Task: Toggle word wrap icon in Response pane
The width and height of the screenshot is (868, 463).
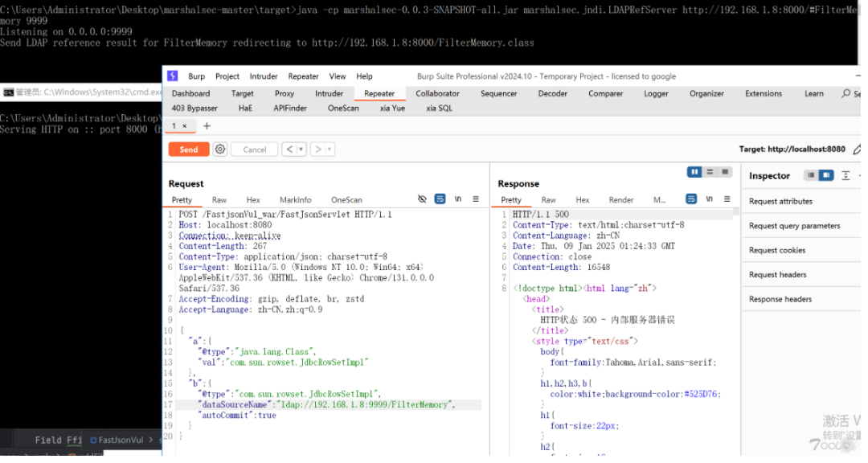Action: click(691, 199)
